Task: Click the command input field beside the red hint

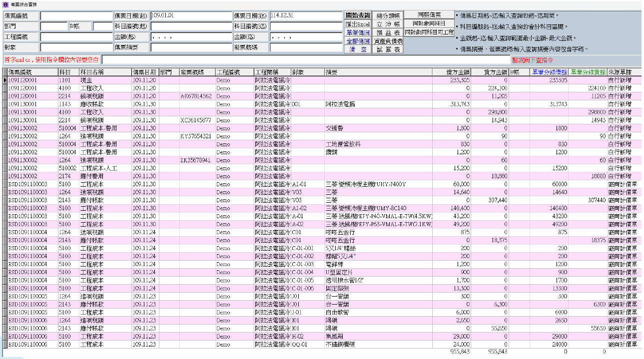Action: click(305, 60)
